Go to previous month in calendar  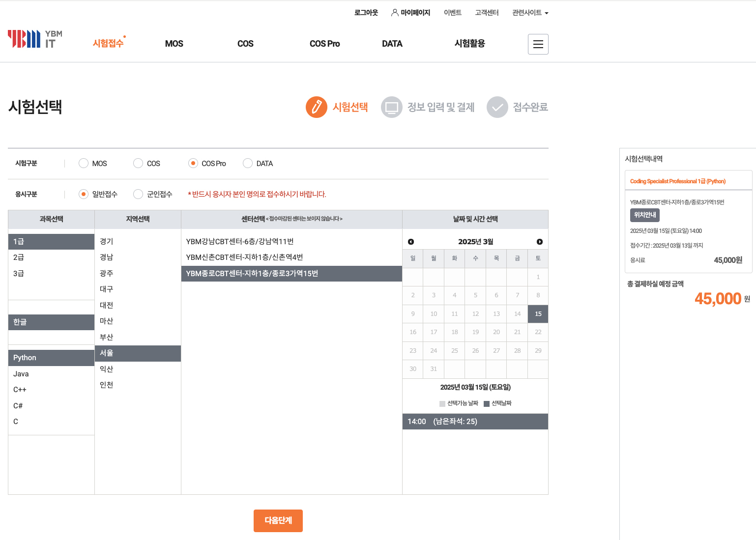pyautogui.click(x=411, y=242)
